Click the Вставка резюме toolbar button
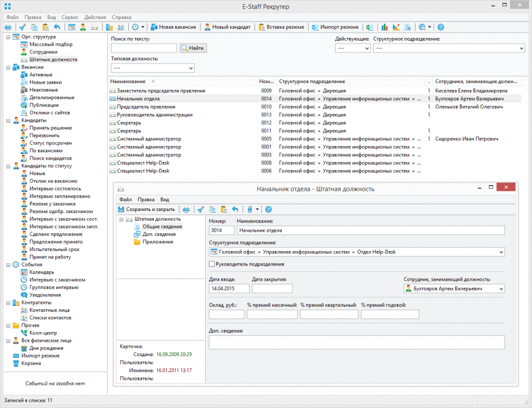532x408 pixels. (x=281, y=27)
